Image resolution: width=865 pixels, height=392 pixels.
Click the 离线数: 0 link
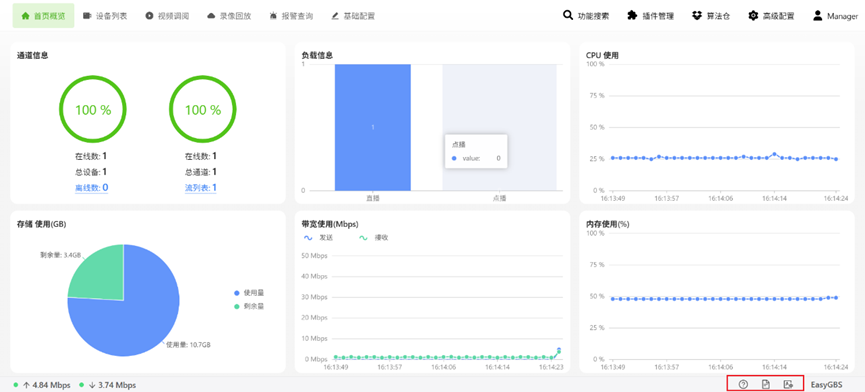[x=92, y=187]
